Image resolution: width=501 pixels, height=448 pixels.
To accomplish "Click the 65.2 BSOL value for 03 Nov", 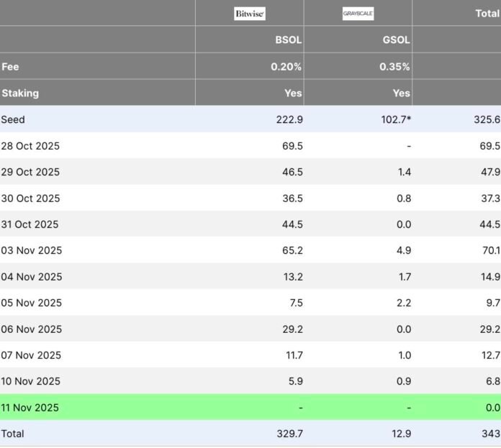I will click(x=292, y=250).
